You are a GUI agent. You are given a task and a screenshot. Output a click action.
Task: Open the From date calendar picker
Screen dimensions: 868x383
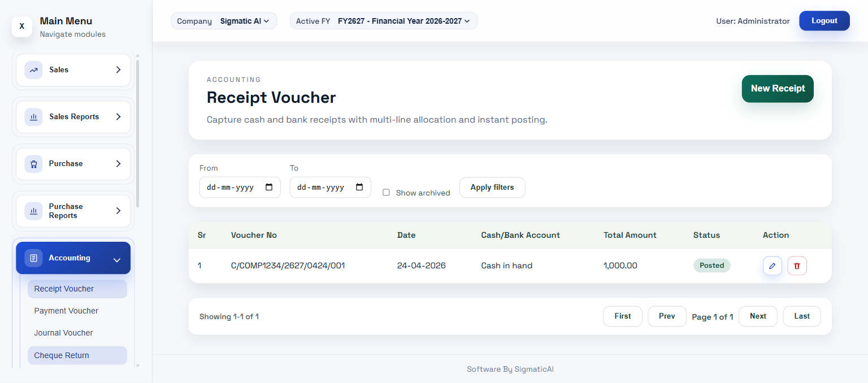[x=269, y=187]
